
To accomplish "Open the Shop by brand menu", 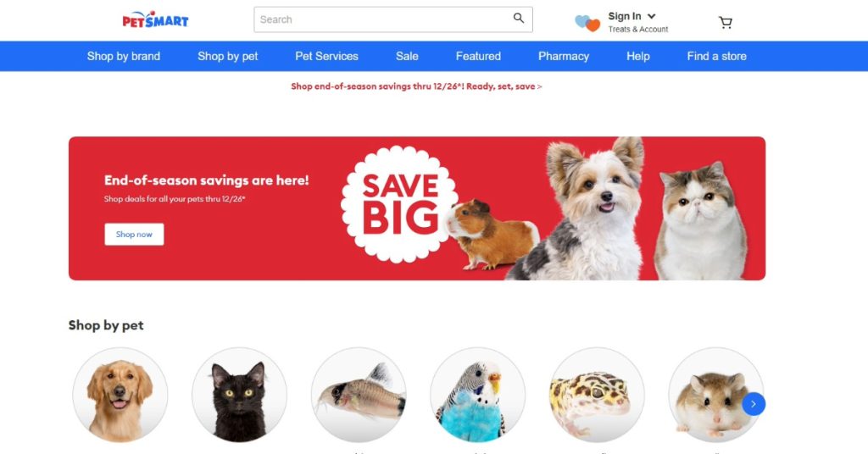I will coord(124,56).
